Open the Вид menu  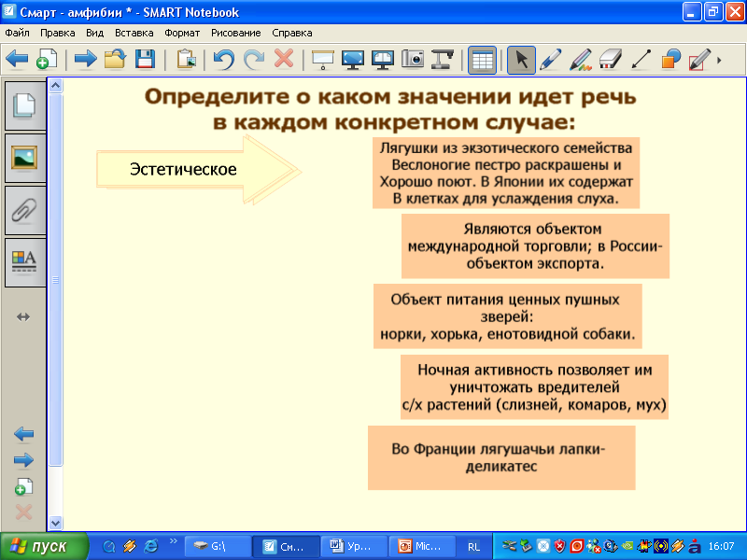(x=95, y=33)
